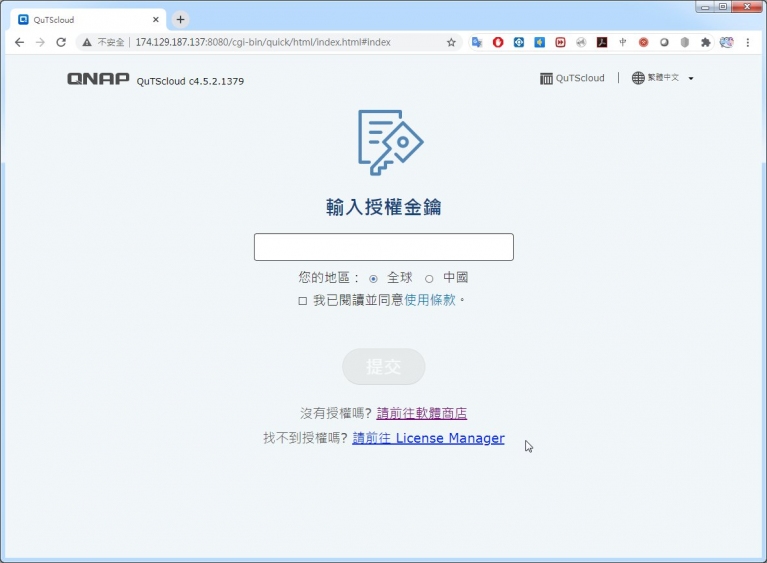767x563 pixels.
Task: Click the license key input field
Action: [x=384, y=247]
